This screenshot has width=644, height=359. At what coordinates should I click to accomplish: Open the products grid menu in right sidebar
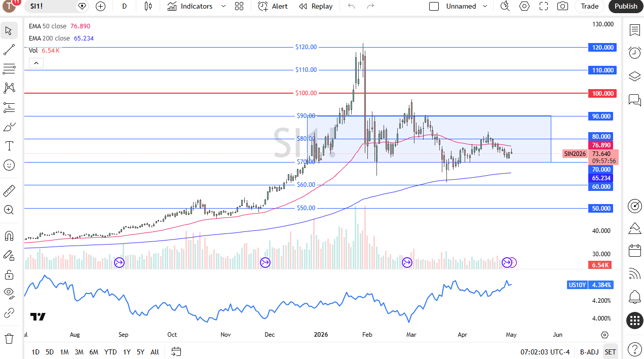coord(634,321)
